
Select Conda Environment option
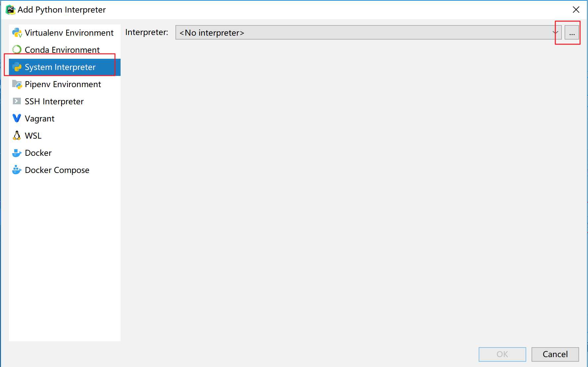pyautogui.click(x=65, y=50)
